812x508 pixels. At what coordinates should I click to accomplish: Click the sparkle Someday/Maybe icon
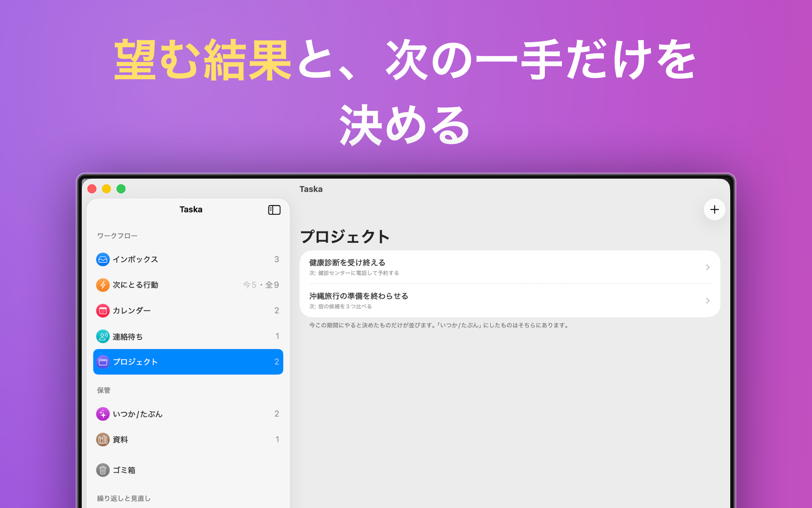(103, 414)
